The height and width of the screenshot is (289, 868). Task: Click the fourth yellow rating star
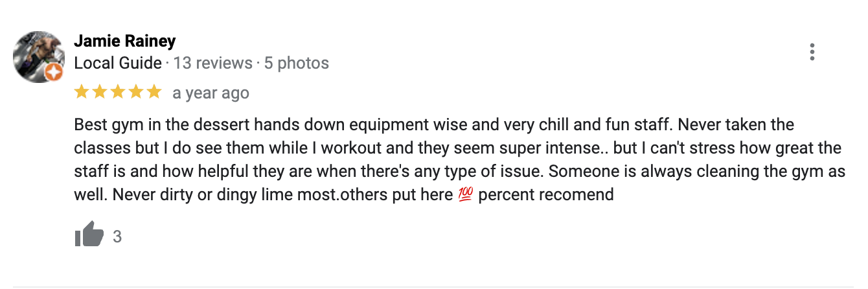pos(136,92)
